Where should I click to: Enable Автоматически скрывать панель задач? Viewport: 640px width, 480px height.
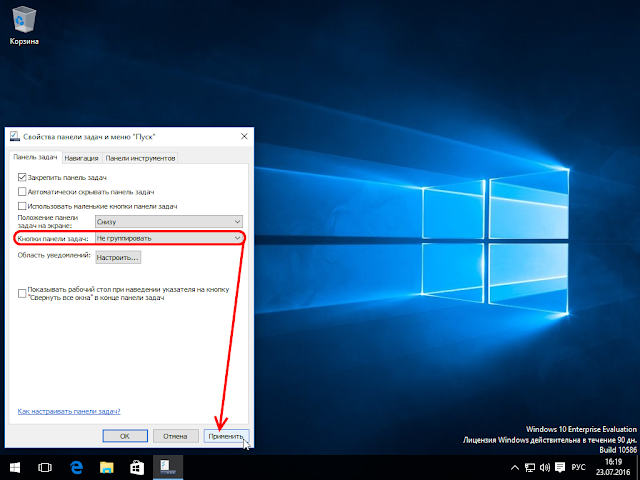click(x=22, y=191)
